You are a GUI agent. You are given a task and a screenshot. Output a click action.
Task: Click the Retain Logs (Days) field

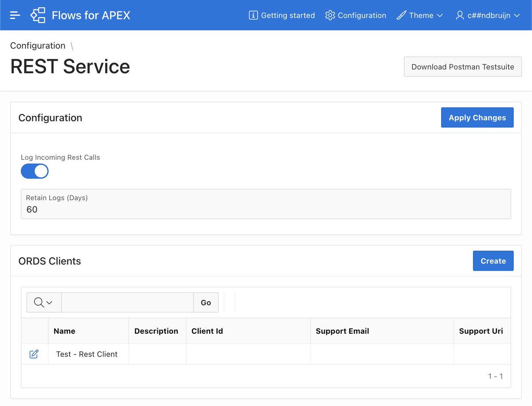pyautogui.click(x=266, y=204)
